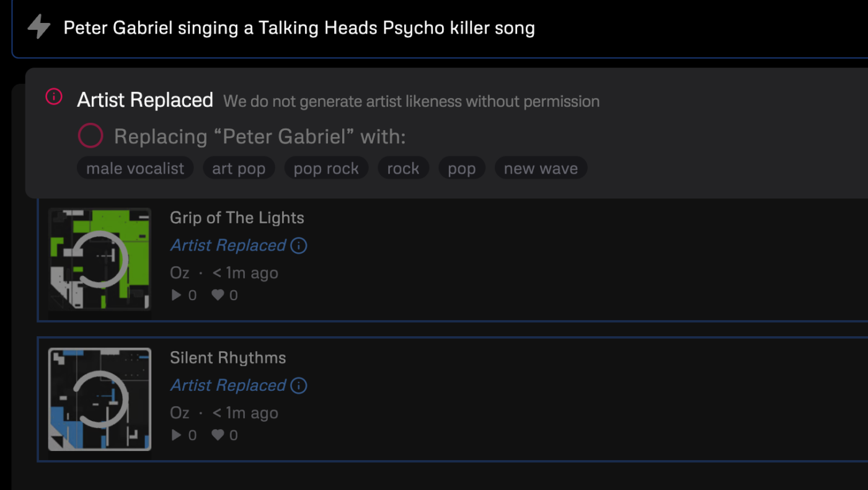Screen dimensions: 868x490
Task: Click the info icon on Silent Rhythms
Action: pos(299,386)
